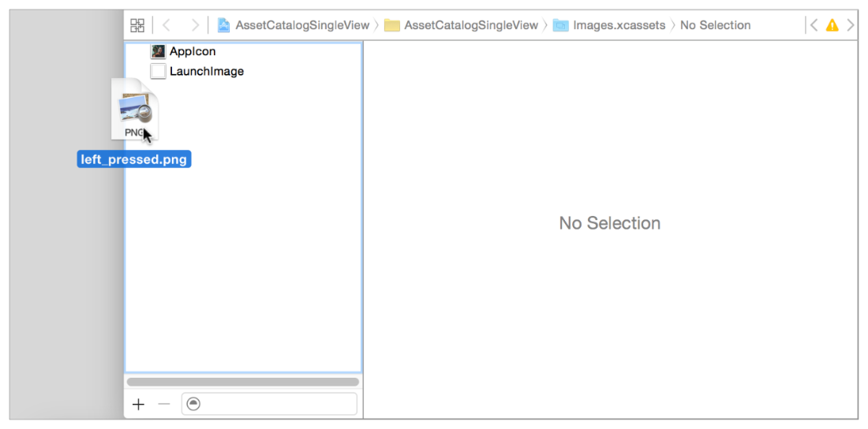Open the related items grid menu
This screenshot has width=868, height=429.
(x=137, y=25)
